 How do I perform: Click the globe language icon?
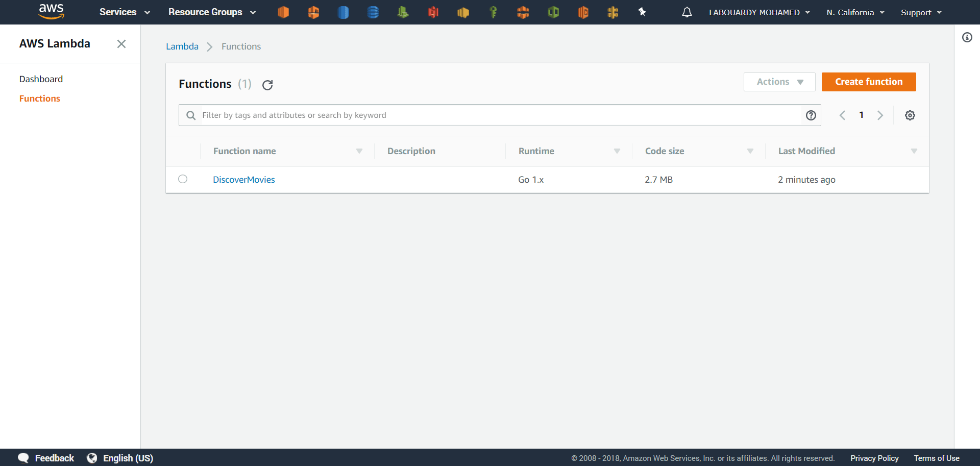(92, 458)
